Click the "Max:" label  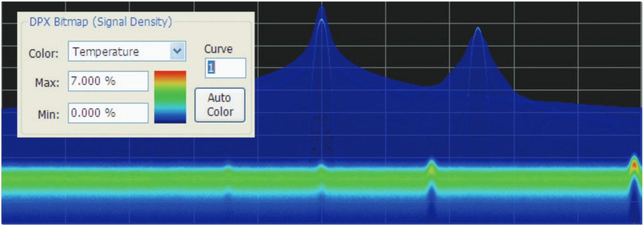[x=47, y=83]
